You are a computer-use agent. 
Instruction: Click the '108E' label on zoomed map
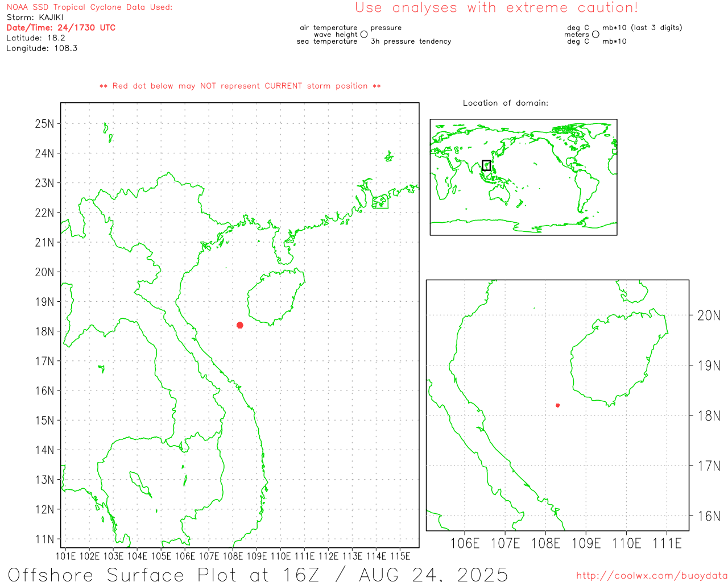545,543
